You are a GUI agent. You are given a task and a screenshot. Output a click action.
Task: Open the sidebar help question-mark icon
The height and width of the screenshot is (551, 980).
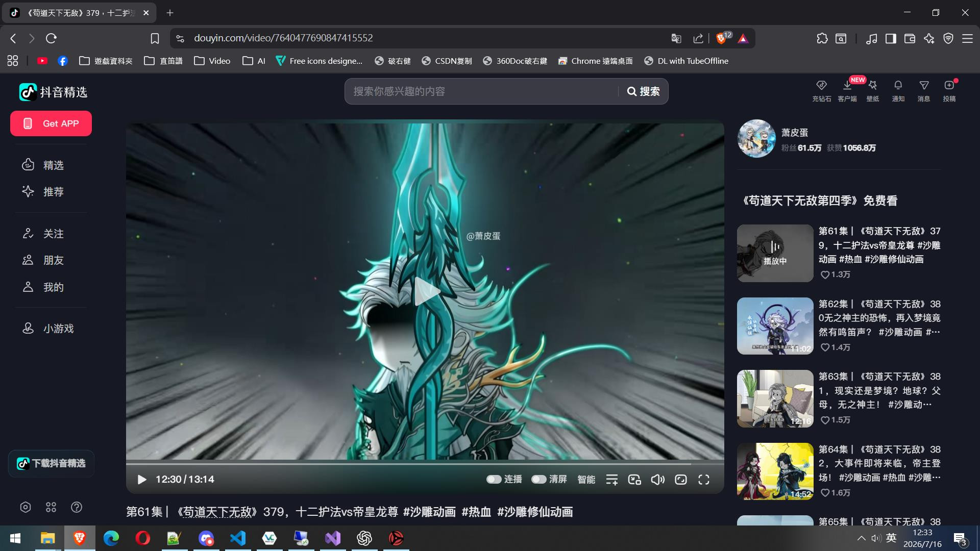tap(77, 507)
